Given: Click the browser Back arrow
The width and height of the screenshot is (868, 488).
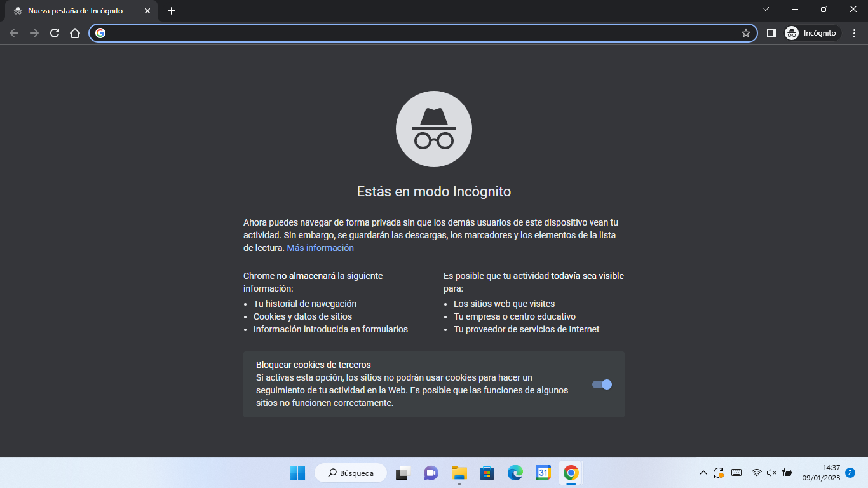Looking at the screenshot, I should [x=14, y=33].
